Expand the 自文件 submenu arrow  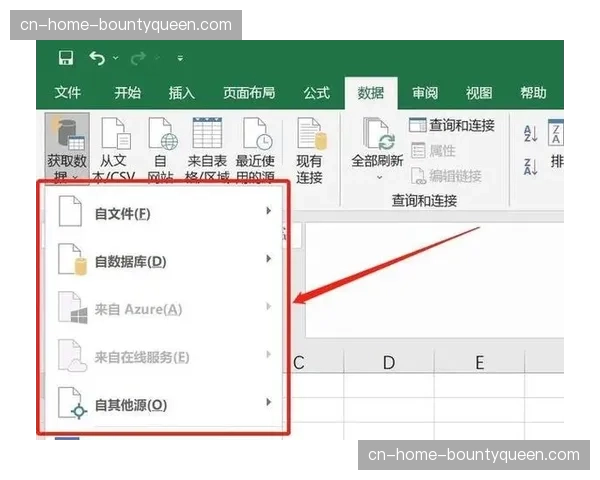[x=269, y=211]
